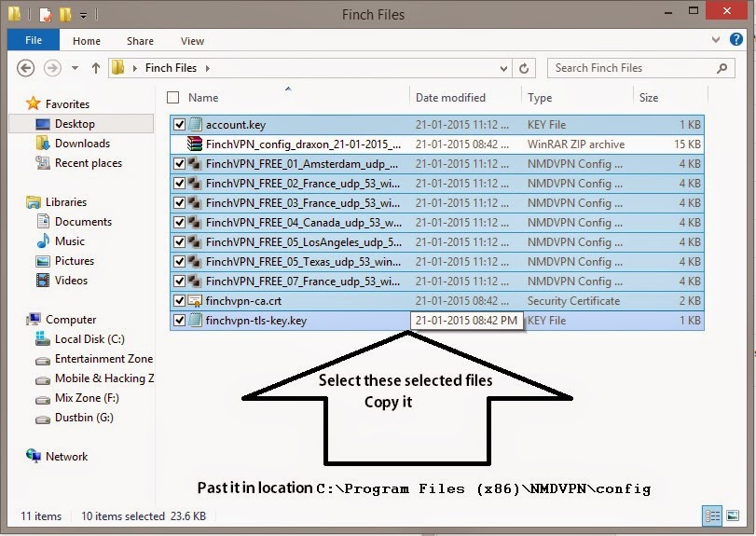This screenshot has height=536, width=756.
Task: Sort by the Type column
Action: point(540,97)
